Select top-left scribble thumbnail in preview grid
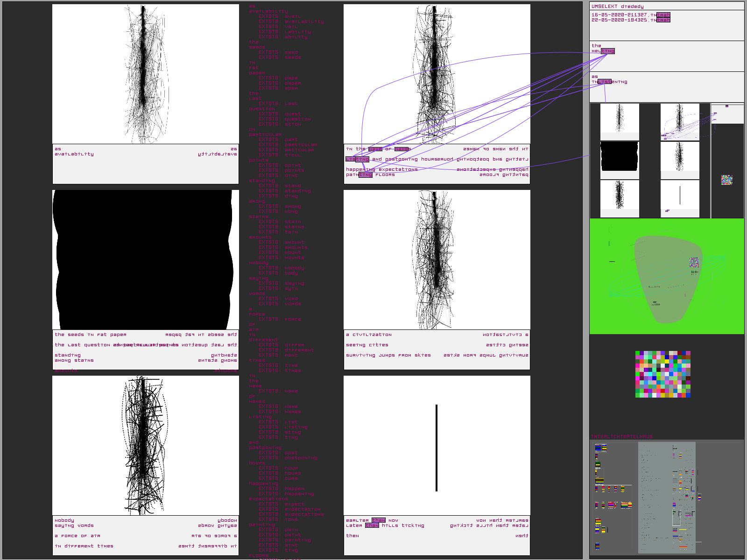This screenshot has height=560, width=747. coord(619,119)
